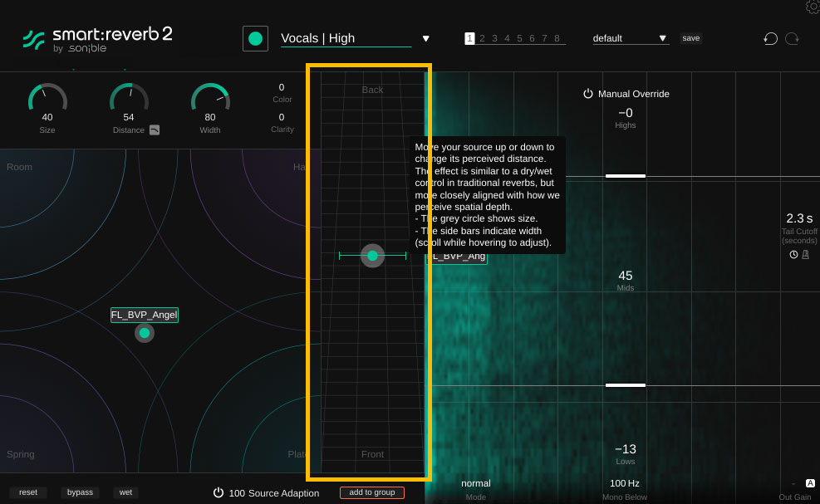Click the Spring corner label
This screenshot has width=820, height=504.
21,454
